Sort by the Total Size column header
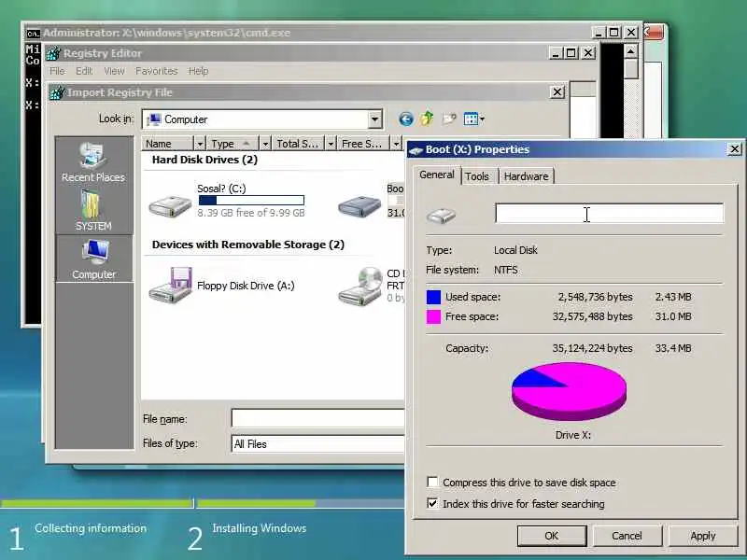Image resolution: width=747 pixels, height=560 pixels. pos(298,144)
